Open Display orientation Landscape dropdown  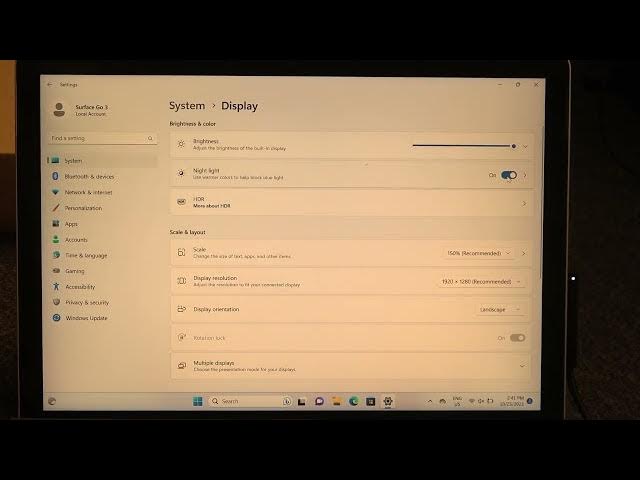coord(500,310)
